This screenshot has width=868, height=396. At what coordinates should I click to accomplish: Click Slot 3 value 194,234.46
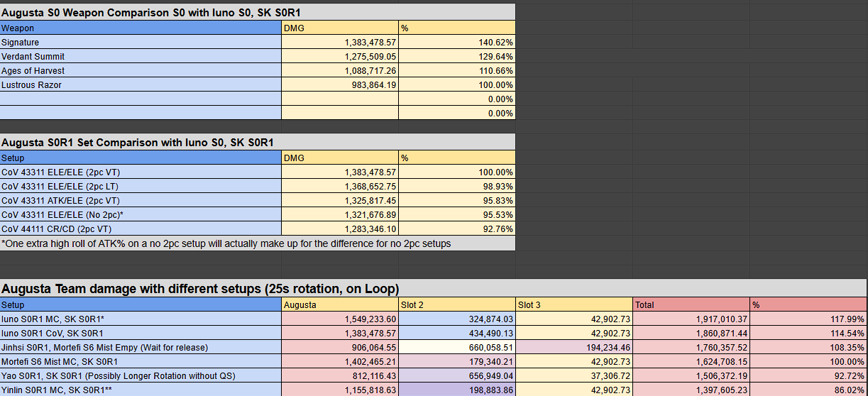click(x=574, y=348)
